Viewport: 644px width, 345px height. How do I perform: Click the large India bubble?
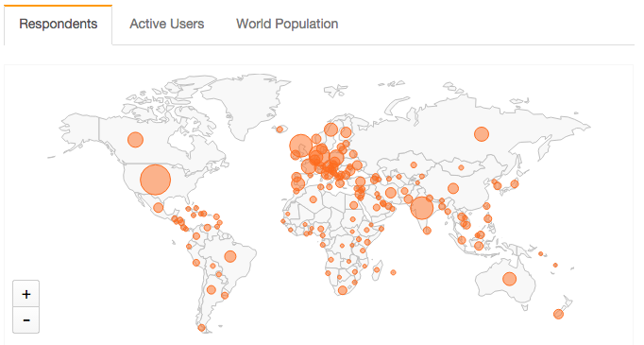421,208
